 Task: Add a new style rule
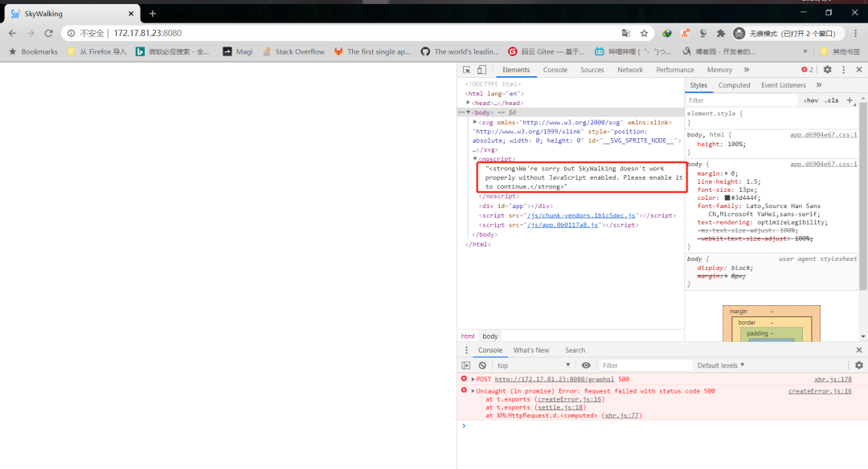(x=849, y=100)
